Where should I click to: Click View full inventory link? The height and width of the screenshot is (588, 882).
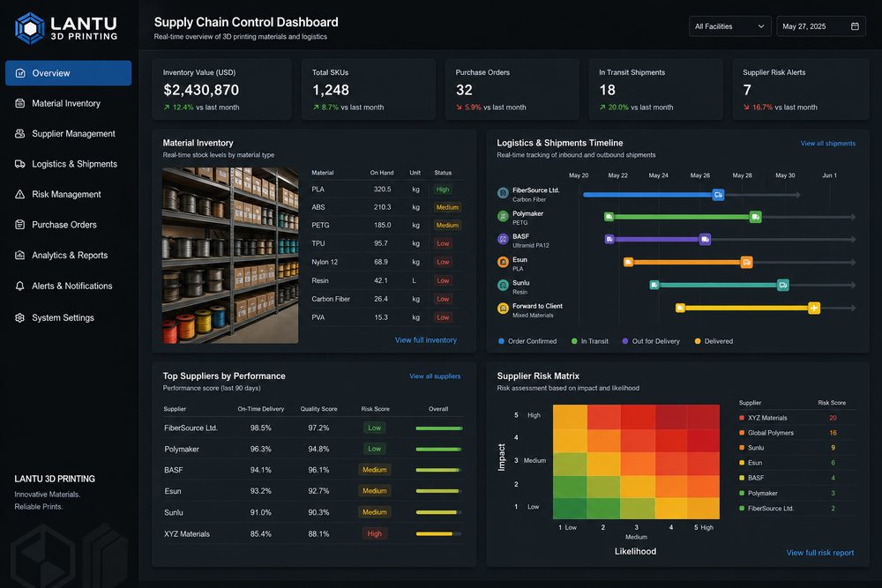[426, 340]
